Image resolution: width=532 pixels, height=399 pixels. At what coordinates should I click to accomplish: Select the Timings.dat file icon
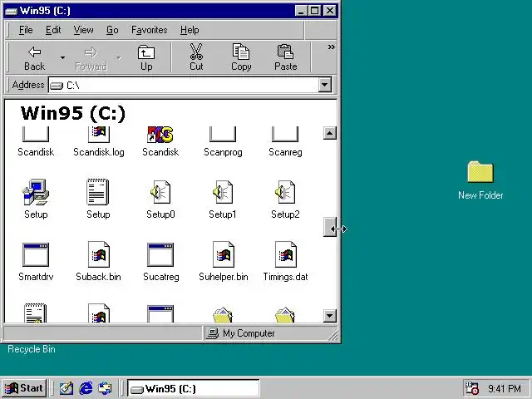(286, 254)
